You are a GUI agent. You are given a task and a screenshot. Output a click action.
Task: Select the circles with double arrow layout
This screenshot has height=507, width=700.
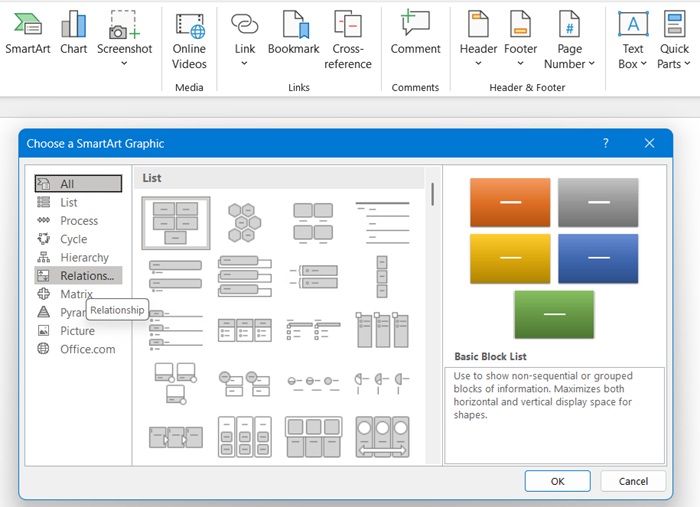pyautogui.click(x=382, y=437)
